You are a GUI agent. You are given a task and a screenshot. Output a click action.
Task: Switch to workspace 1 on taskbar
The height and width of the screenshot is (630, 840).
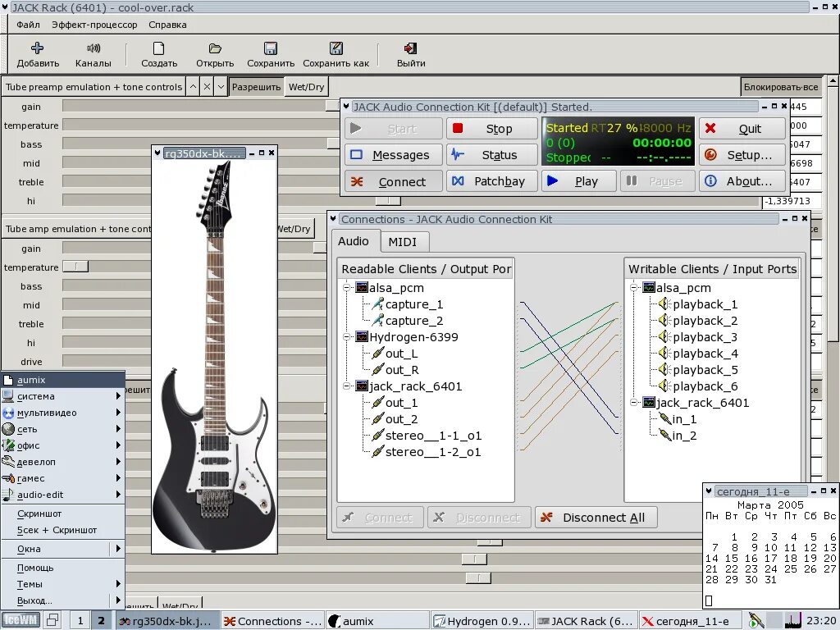[x=80, y=620]
